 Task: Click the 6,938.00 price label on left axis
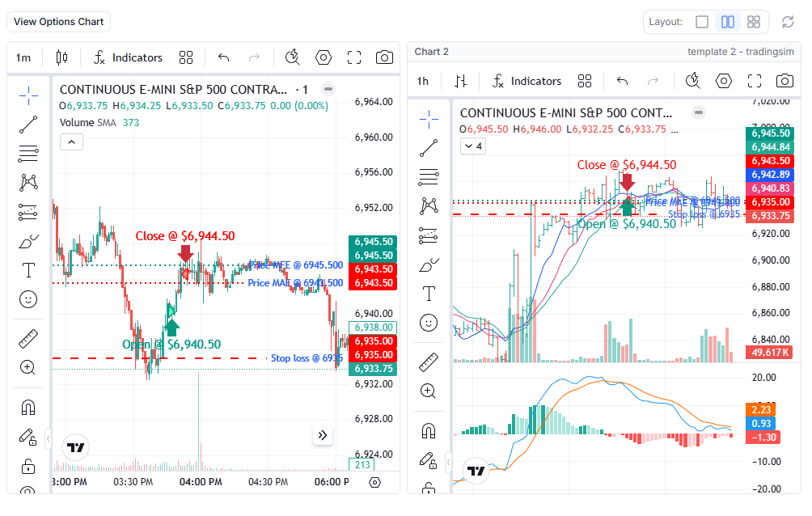[x=374, y=328]
